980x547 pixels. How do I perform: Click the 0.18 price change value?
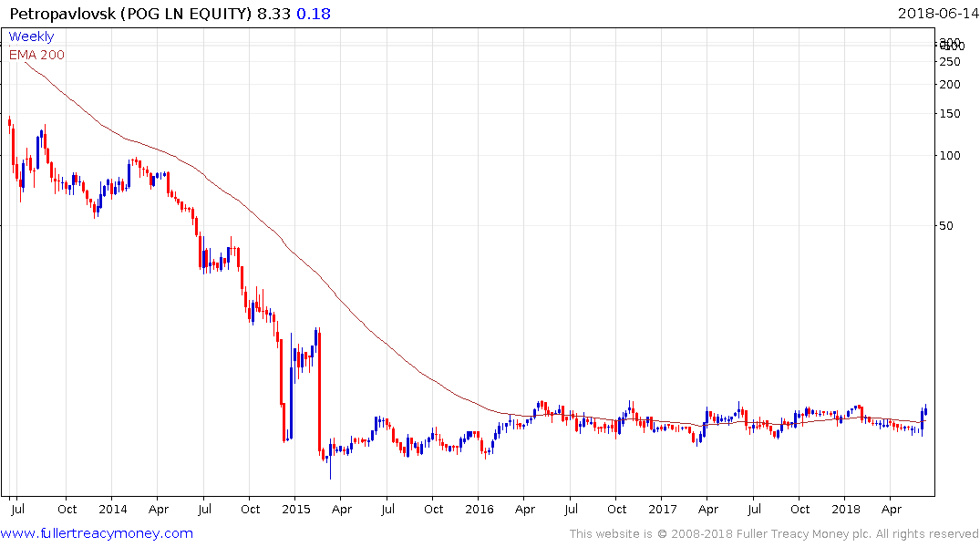313,14
